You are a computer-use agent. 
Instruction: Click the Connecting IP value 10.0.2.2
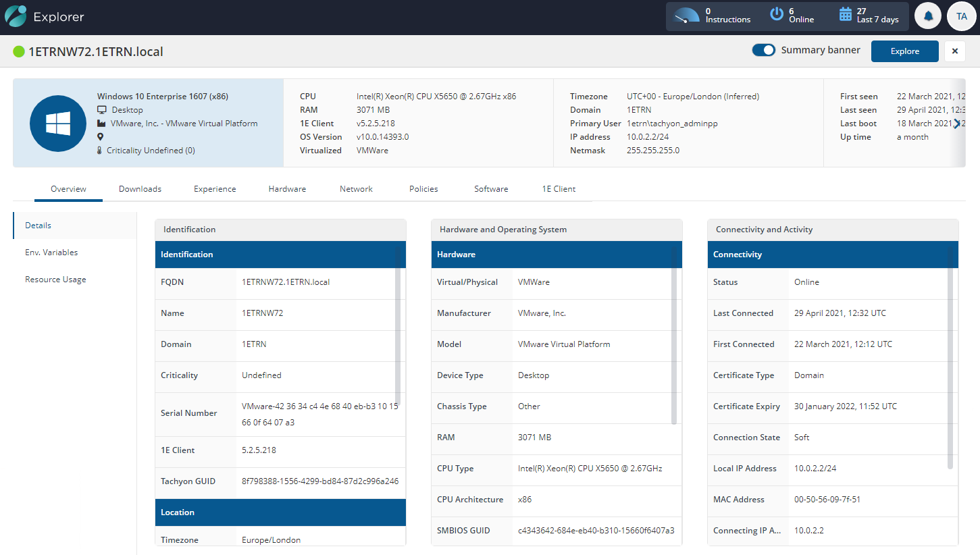pos(808,531)
